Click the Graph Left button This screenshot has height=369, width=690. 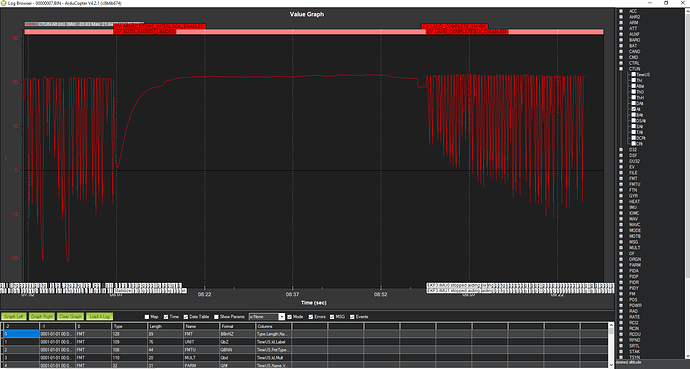tap(14, 317)
